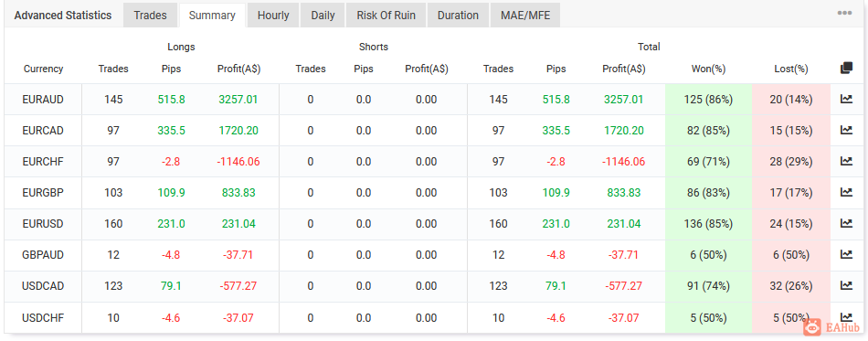
Task: Click the 6 (50%) won cell
Action: tap(709, 255)
